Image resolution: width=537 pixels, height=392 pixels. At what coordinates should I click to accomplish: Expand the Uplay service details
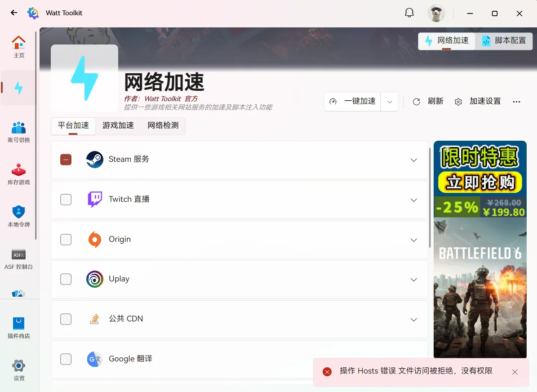tap(413, 279)
